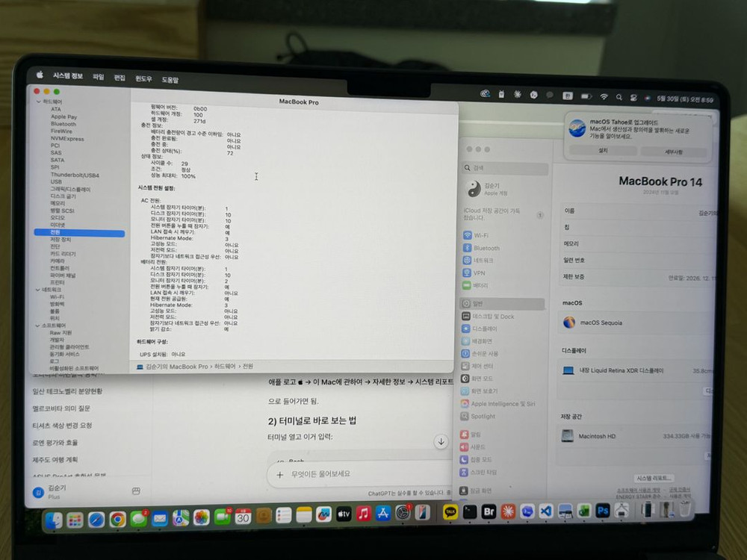Open Notes app in the Dock
The height and width of the screenshot is (560, 747).
pyautogui.click(x=303, y=515)
